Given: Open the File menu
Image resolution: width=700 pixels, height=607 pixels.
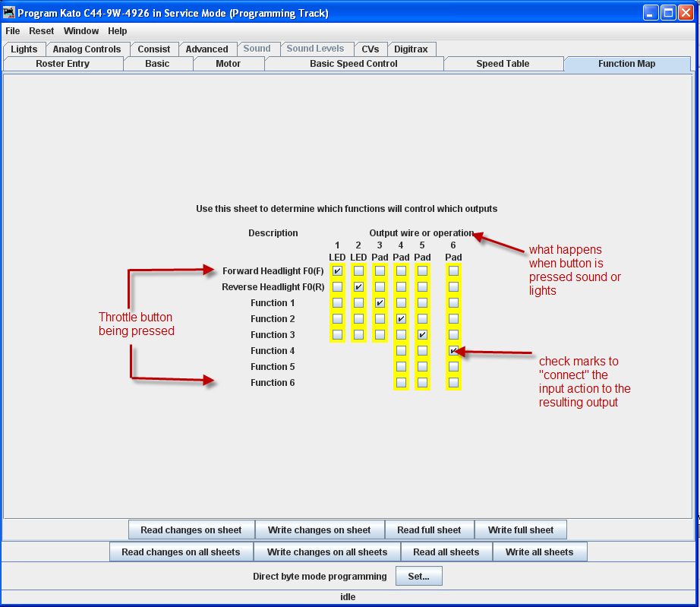Looking at the screenshot, I should [12, 31].
